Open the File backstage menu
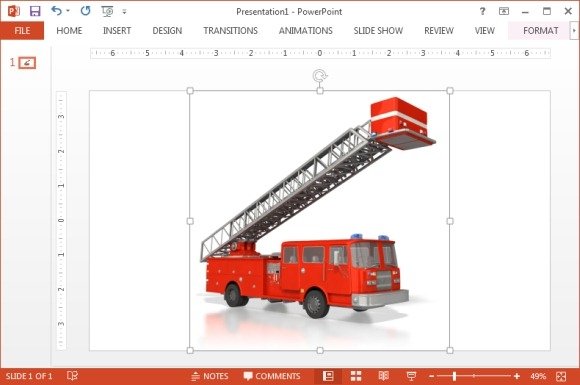Image resolution: width=580 pixels, height=385 pixels. (x=22, y=31)
